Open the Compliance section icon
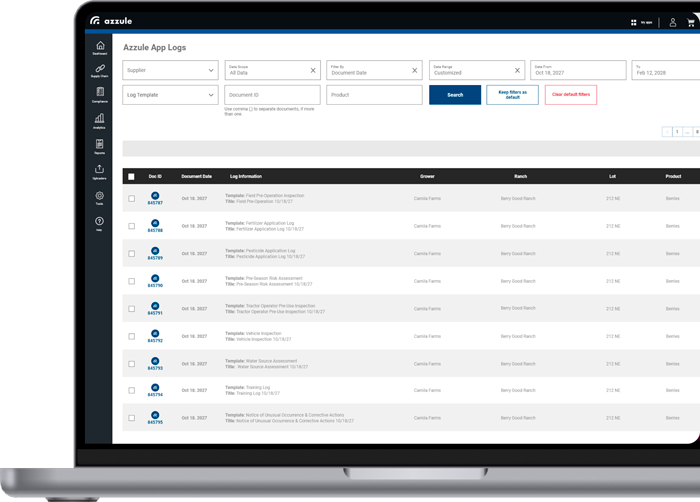The width and height of the screenshot is (700, 502). [x=99, y=94]
